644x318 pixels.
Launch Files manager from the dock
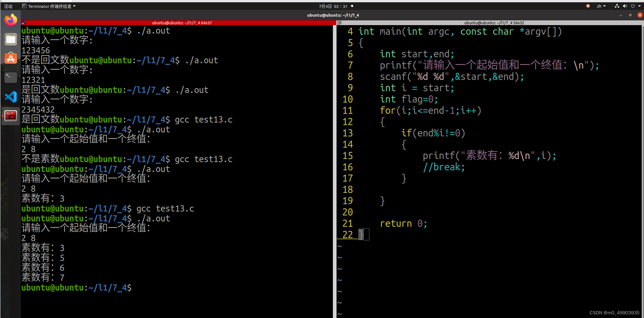[11, 40]
